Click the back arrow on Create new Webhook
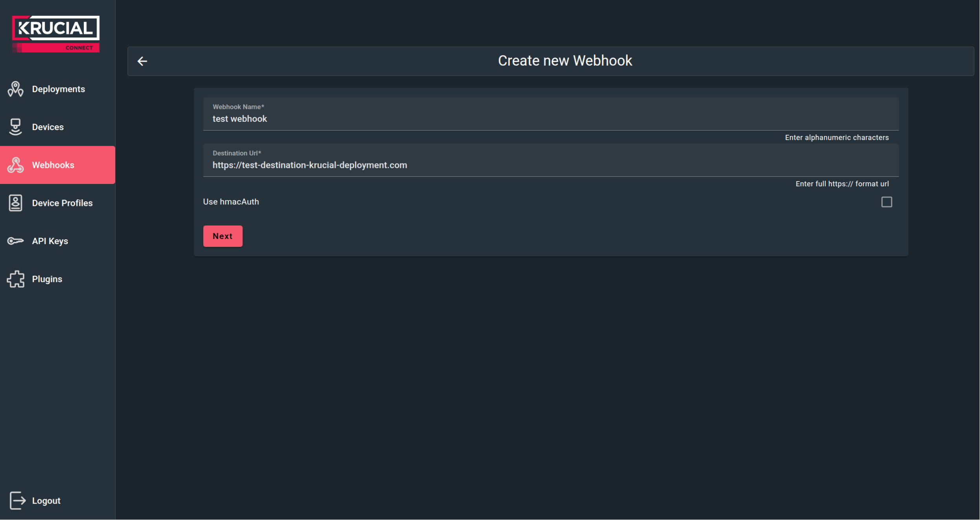Viewport: 980px width, 520px height. click(142, 61)
